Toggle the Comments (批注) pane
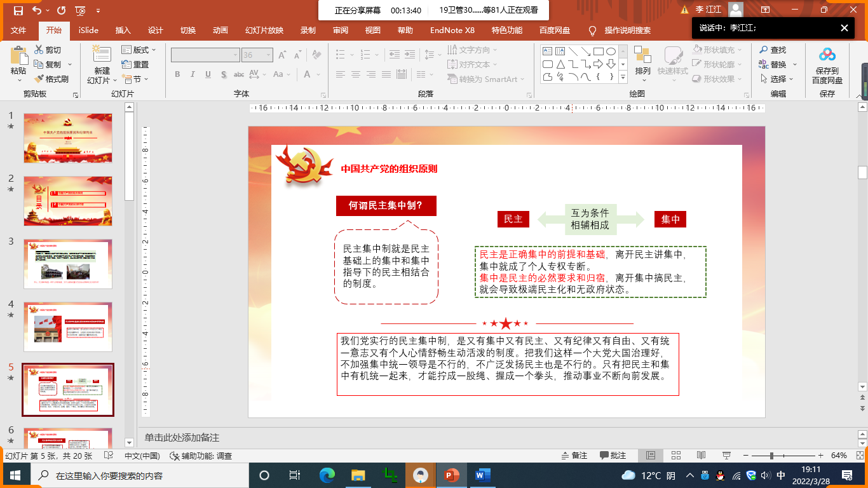This screenshot has height=488, width=868. pos(613,456)
